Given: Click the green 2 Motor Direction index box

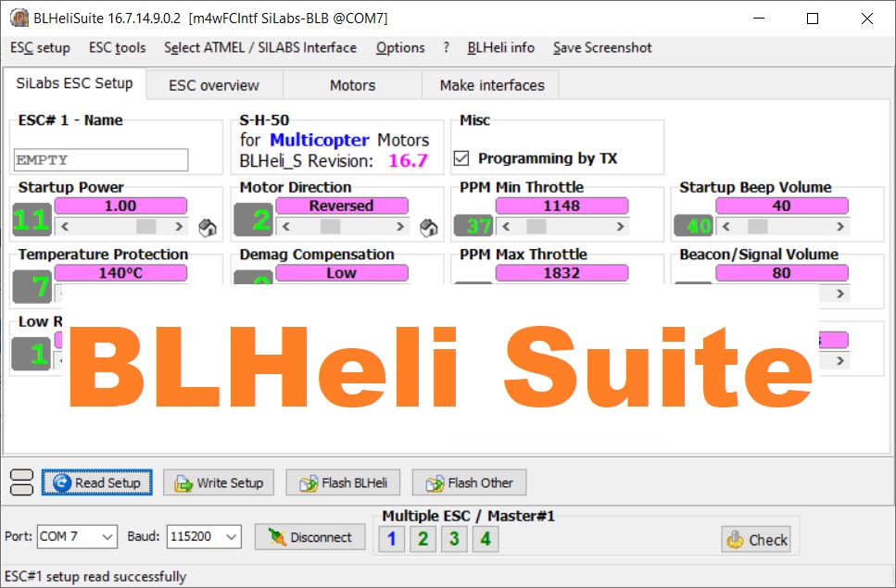Looking at the screenshot, I should tap(254, 219).
